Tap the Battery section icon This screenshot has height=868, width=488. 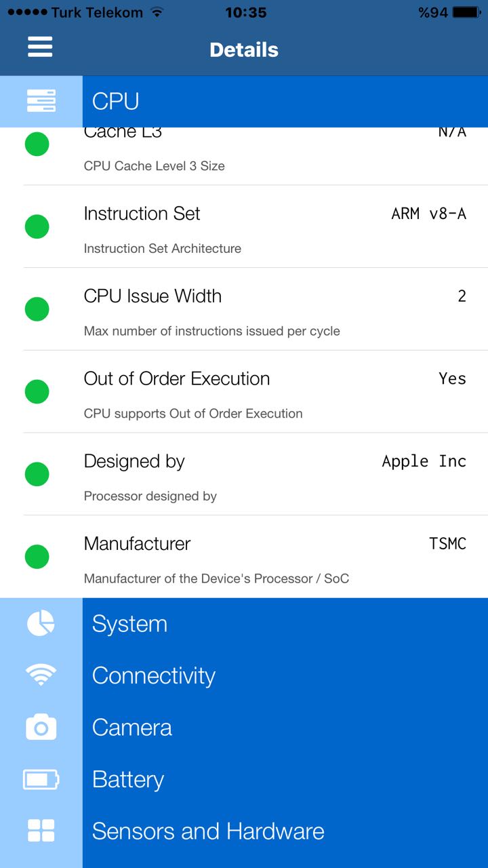(x=41, y=779)
